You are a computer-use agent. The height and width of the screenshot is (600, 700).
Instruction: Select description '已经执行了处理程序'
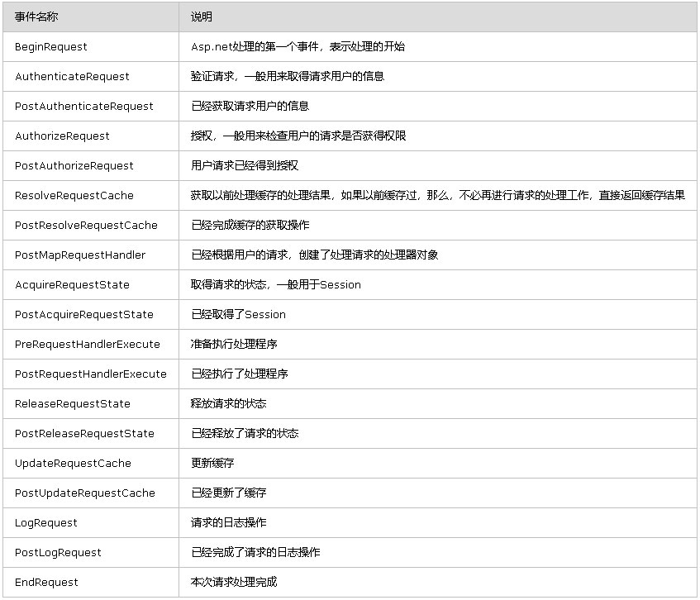(240, 374)
